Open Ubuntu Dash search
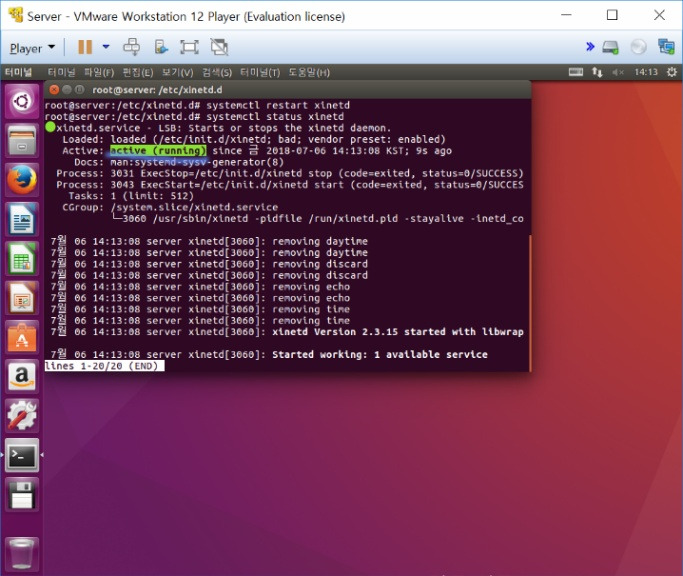Image resolution: width=683 pixels, height=576 pixels. tap(22, 102)
